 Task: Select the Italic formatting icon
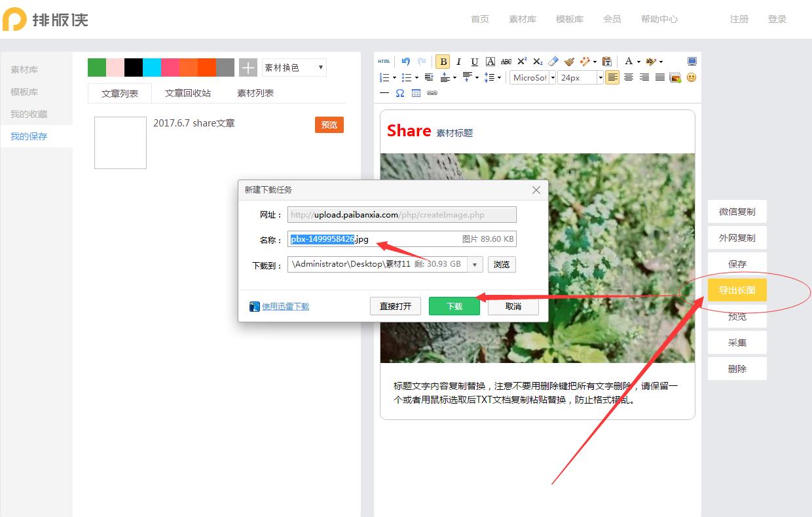[458, 61]
